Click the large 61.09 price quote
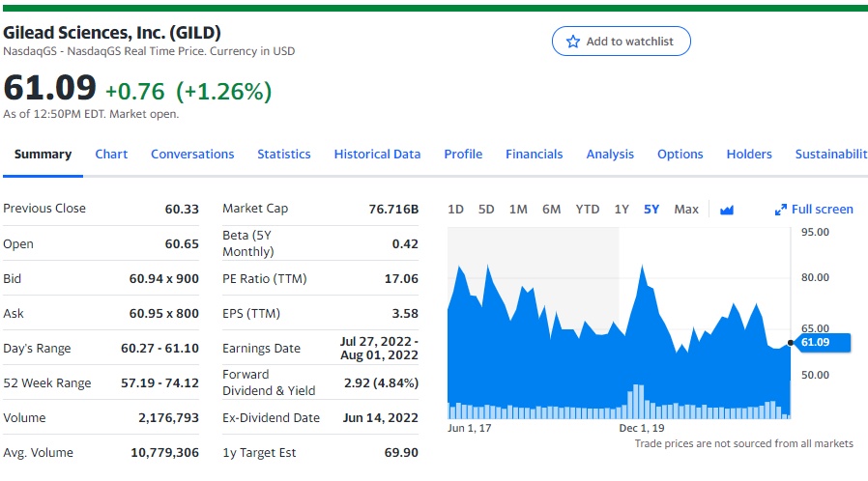 [50, 88]
